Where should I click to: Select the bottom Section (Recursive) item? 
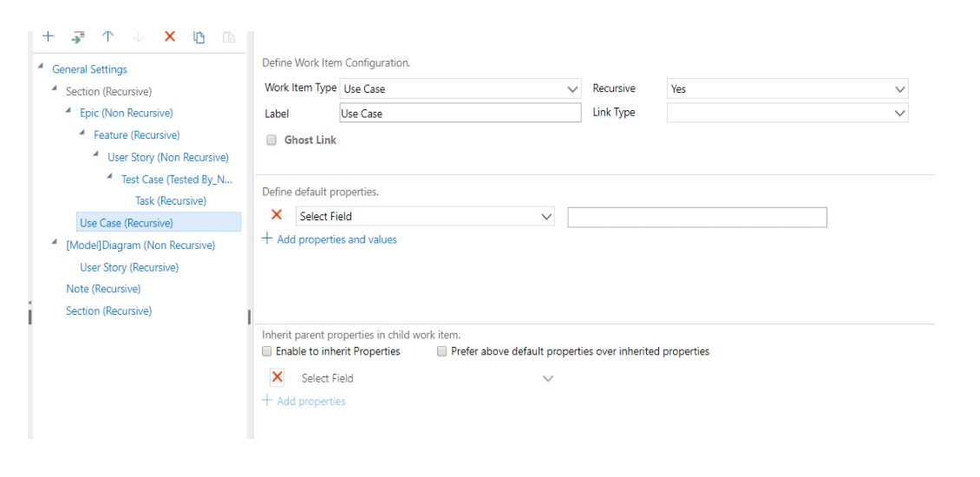108,311
